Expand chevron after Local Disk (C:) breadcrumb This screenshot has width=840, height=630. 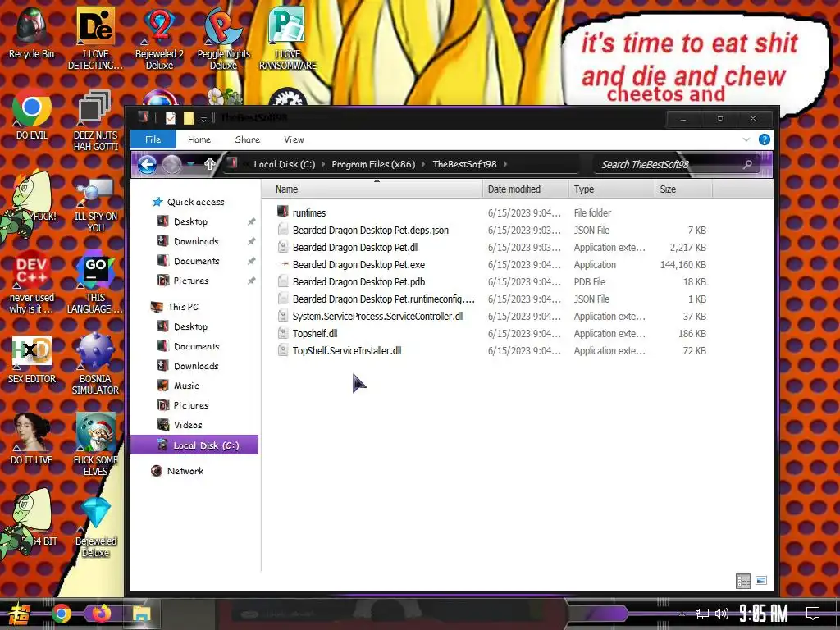click(x=323, y=164)
